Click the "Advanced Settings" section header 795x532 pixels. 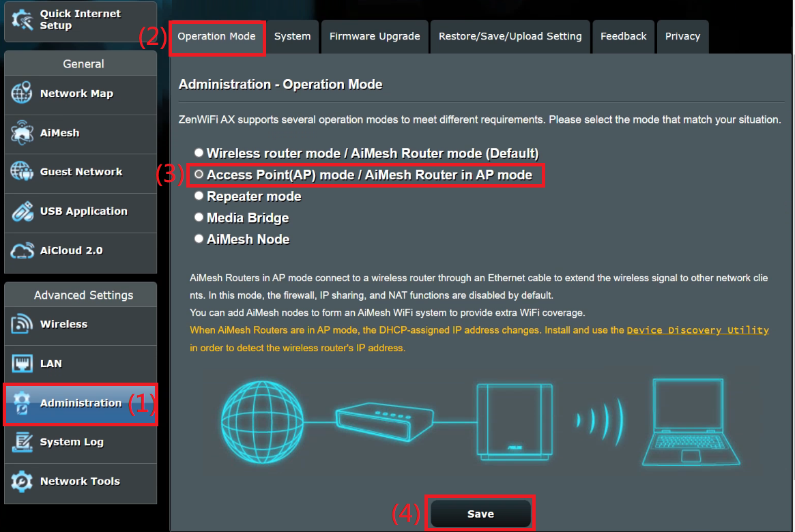83,295
